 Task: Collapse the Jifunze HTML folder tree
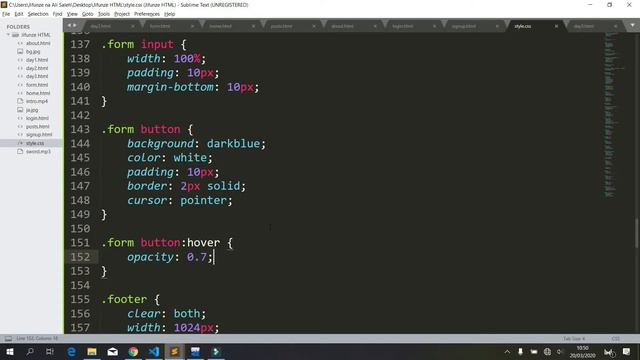click(8, 35)
